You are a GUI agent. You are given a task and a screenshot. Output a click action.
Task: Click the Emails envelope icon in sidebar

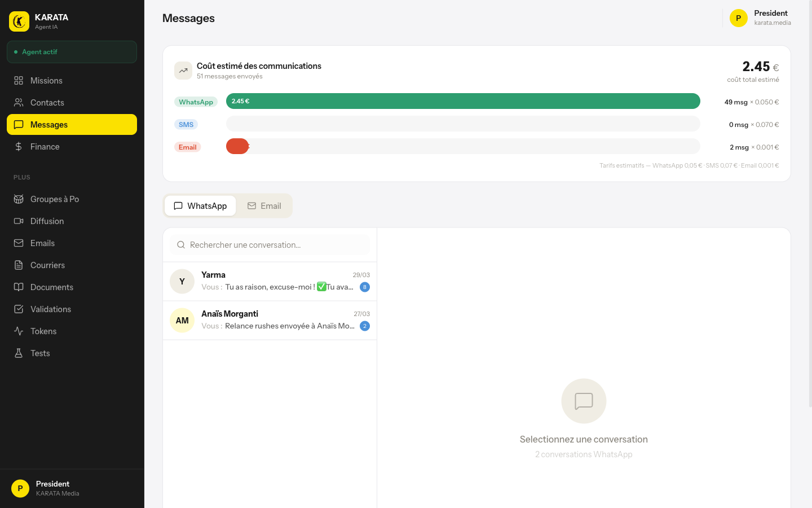19,243
